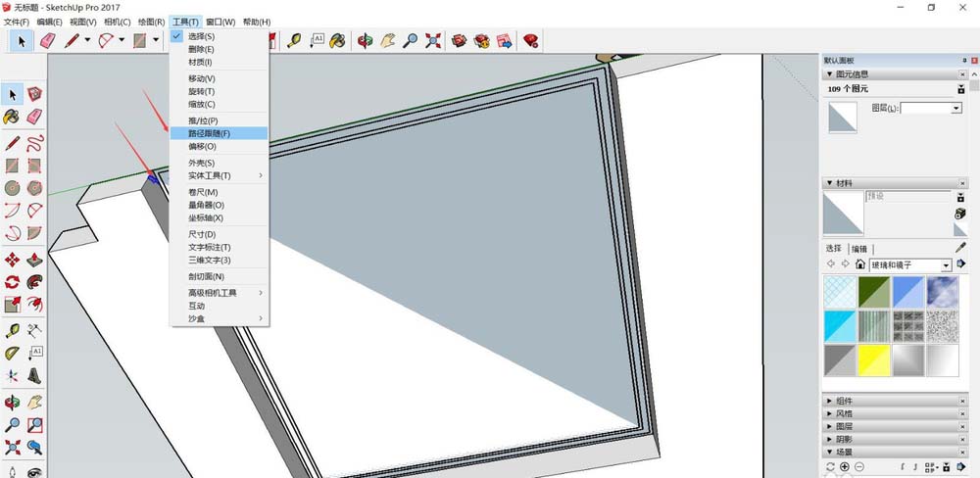Click the Update Scene refresh icon
The image size is (980, 478).
point(830,467)
